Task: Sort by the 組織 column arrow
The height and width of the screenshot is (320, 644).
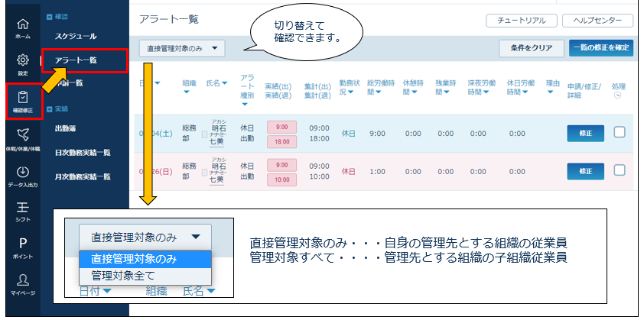Action: click(x=187, y=92)
